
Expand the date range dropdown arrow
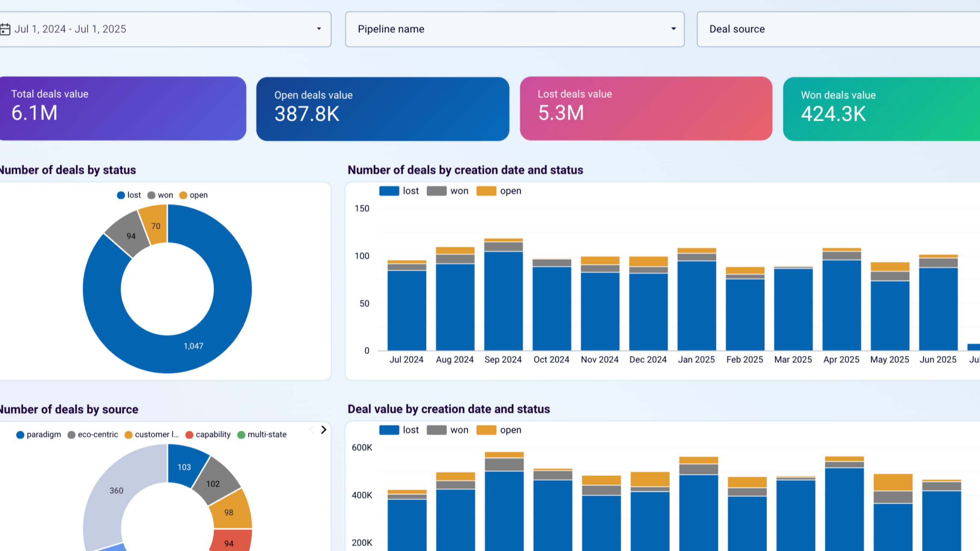point(319,29)
